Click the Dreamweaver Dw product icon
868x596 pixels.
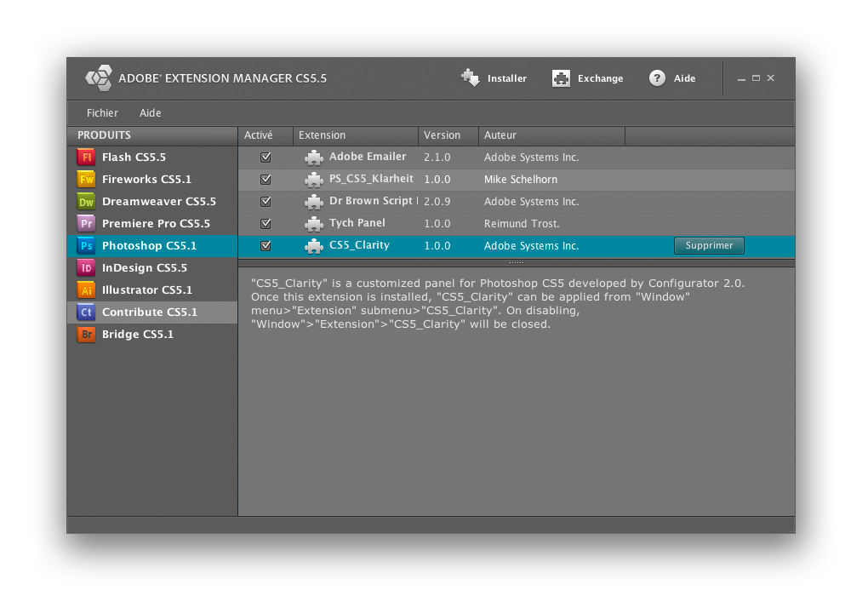point(86,202)
